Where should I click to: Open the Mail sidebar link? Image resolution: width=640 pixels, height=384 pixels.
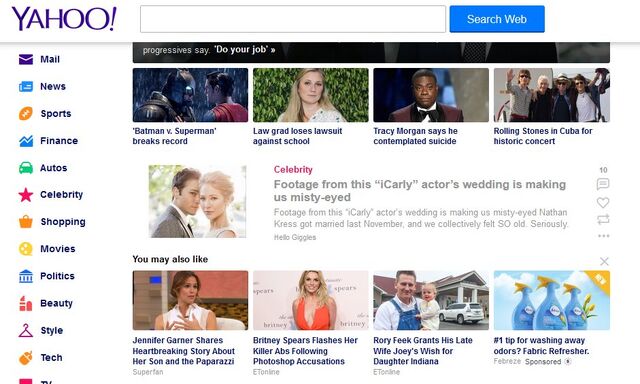pyautogui.click(x=50, y=59)
